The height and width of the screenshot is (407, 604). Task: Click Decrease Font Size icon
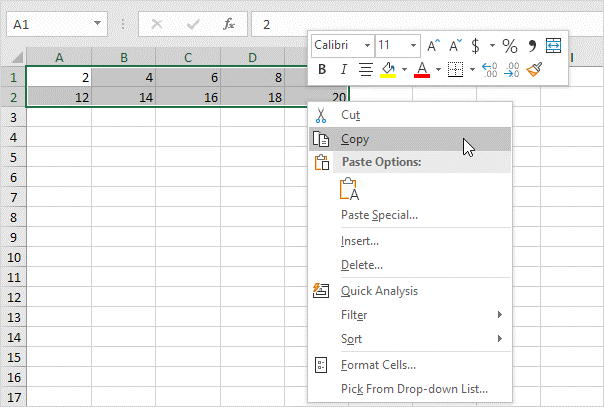coord(454,45)
